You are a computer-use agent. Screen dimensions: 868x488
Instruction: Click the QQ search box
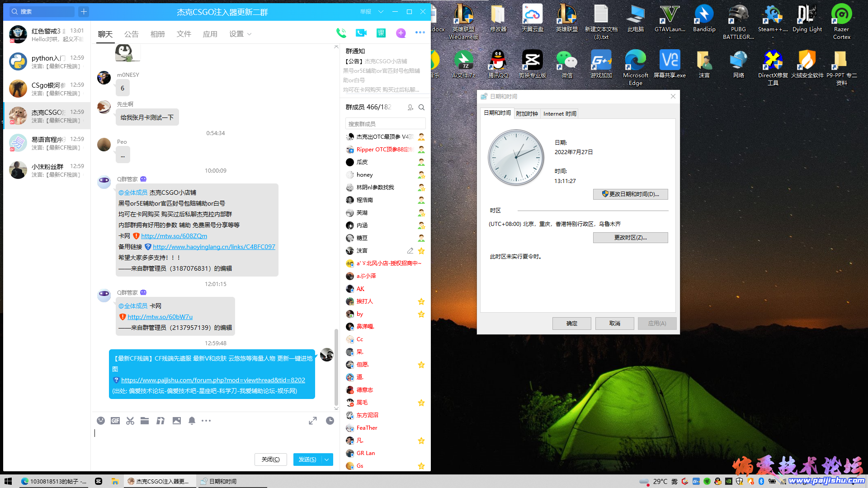[x=42, y=12]
